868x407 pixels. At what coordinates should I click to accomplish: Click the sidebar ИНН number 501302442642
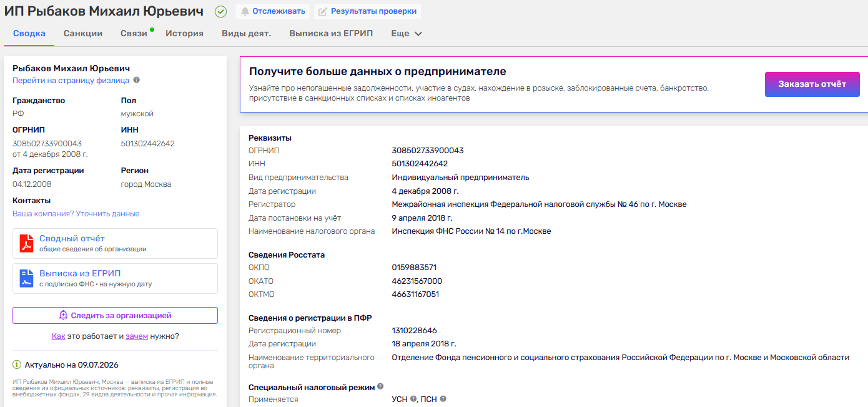tap(148, 144)
